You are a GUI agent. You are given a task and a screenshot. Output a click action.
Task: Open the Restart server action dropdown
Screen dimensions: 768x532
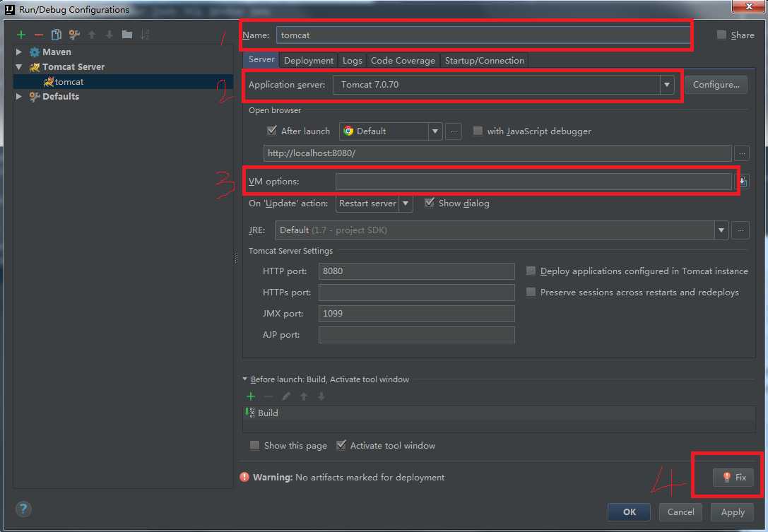coord(406,203)
